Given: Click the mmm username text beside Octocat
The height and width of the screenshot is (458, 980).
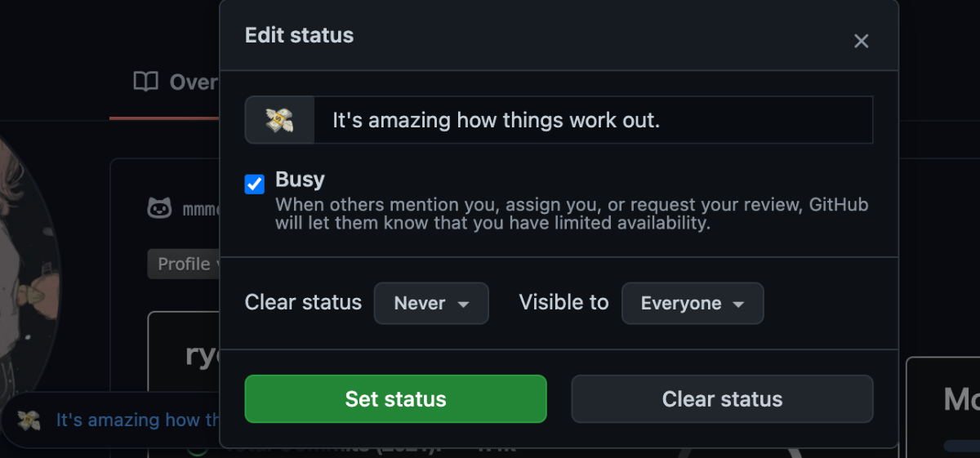Looking at the screenshot, I should pos(201,209).
